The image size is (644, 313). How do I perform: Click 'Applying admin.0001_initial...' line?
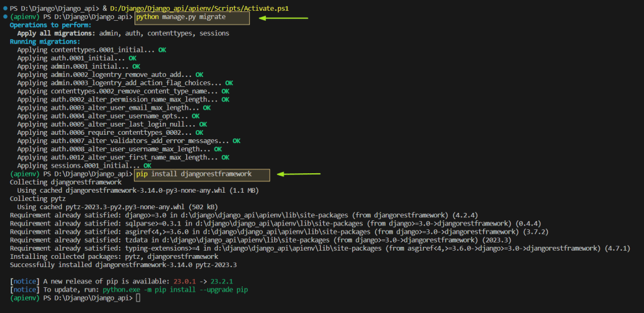coord(79,66)
